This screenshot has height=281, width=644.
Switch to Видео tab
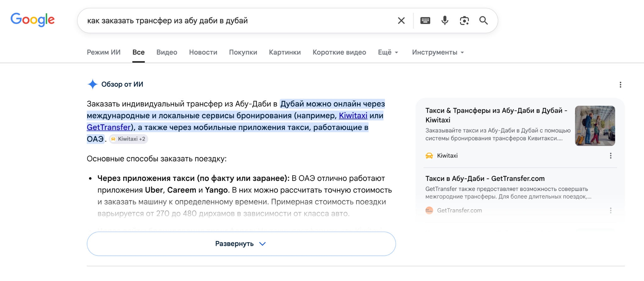(167, 52)
